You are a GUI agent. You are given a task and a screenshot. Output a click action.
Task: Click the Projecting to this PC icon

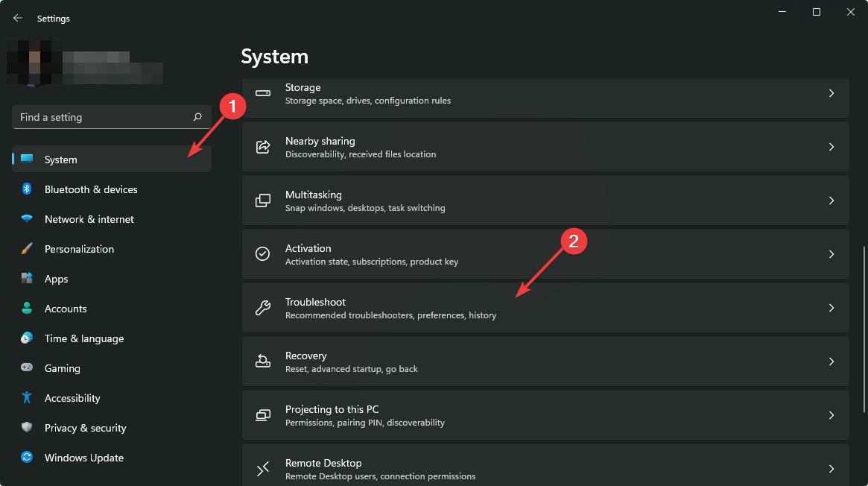point(262,415)
